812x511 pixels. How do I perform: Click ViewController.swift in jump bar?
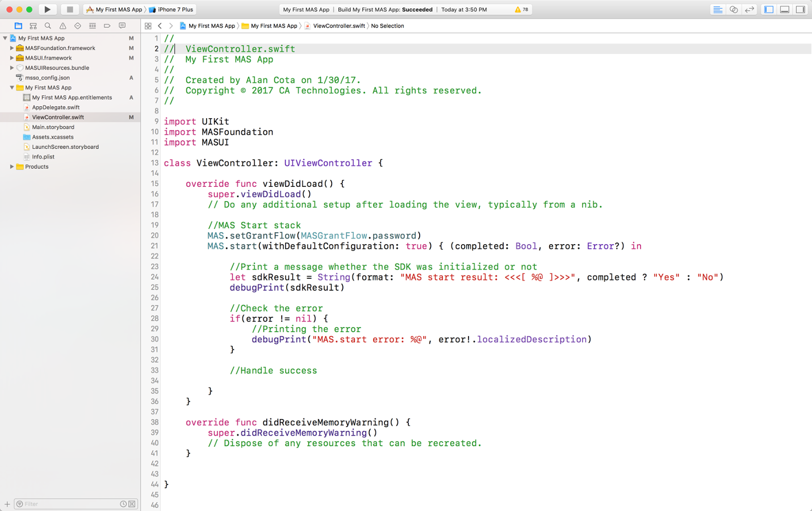pos(334,26)
